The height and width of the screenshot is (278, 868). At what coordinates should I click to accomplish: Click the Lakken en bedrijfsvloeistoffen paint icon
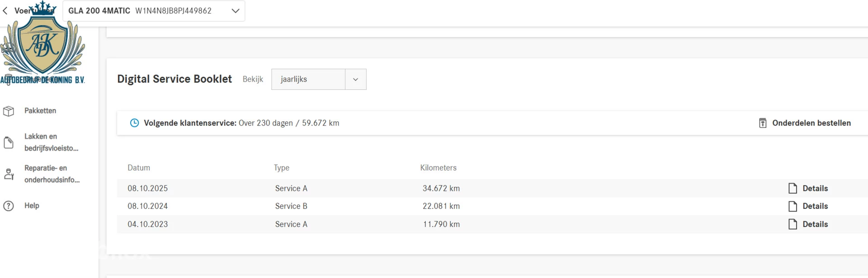click(9, 143)
